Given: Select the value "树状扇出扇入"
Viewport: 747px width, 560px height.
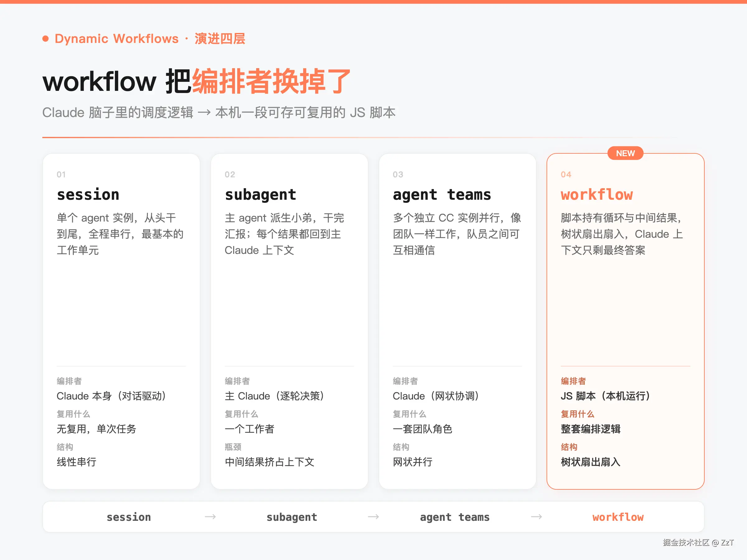Looking at the screenshot, I should click(x=591, y=462).
